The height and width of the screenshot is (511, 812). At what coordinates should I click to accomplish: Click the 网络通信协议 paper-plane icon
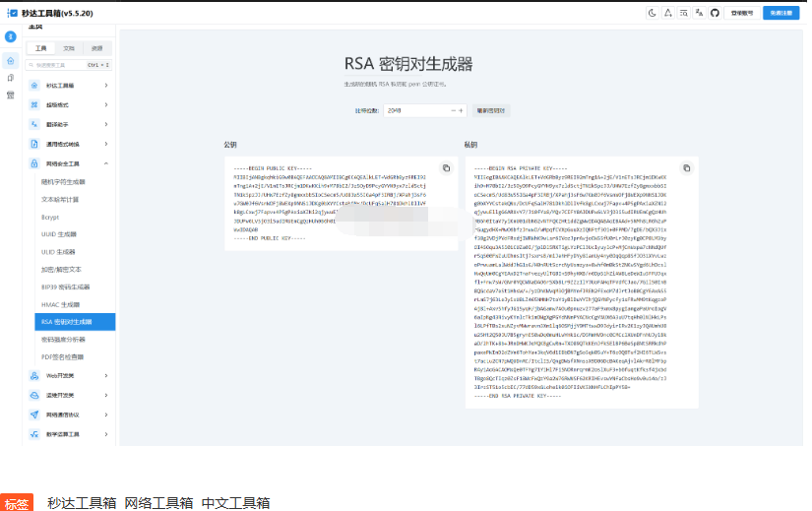pos(34,415)
